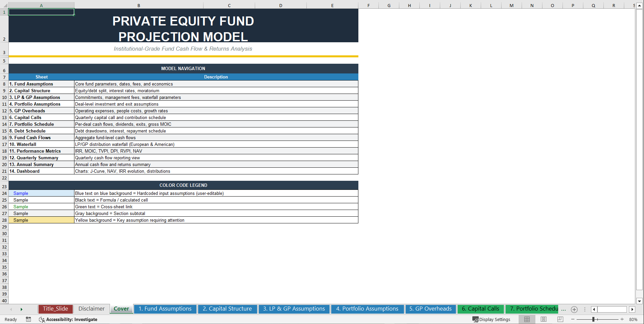Switch to Page Layout view
This screenshot has height=324, width=644.
point(543,319)
